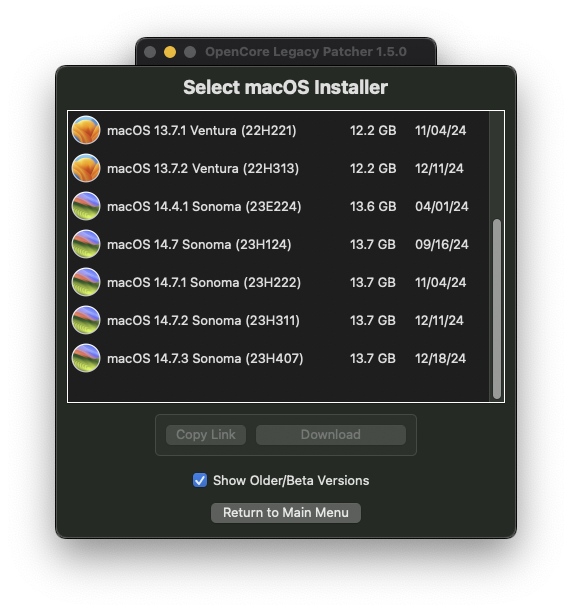
Task: Click the 12.2 GB size for 13.7.1
Action: [373, 130]
